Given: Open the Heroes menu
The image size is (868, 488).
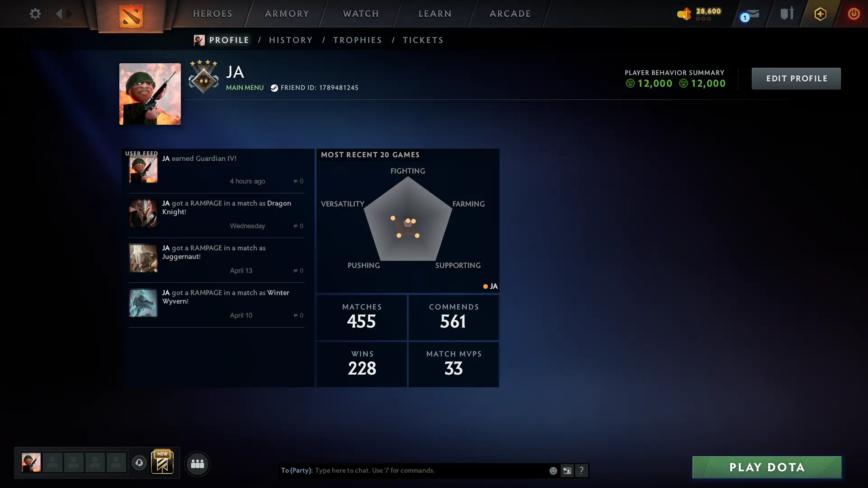Looking at the screenshot, I should 212,14.
